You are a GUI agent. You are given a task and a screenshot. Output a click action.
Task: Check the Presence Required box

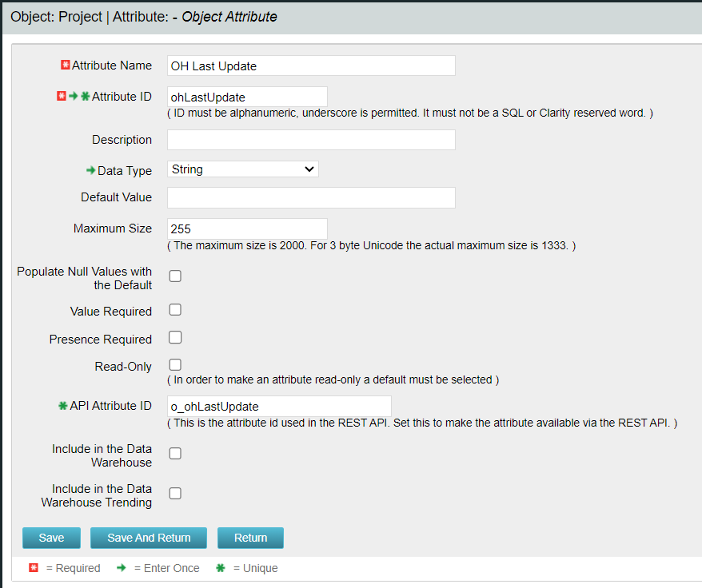[175, 337]
